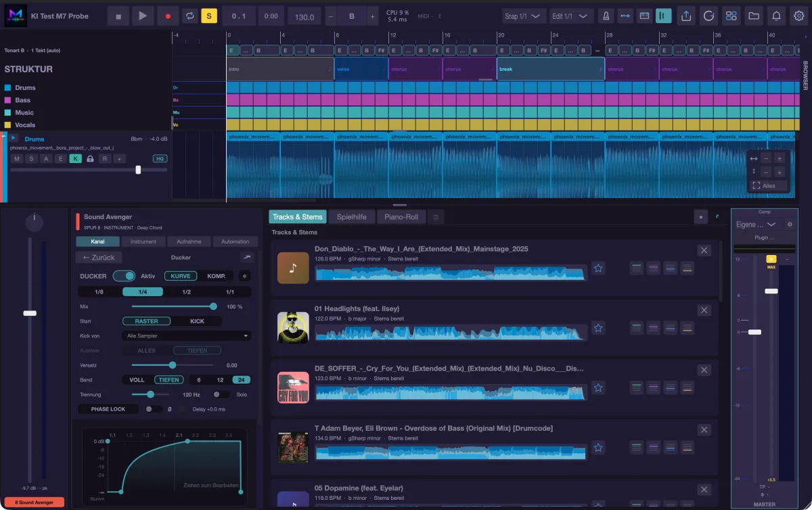Image resolution: width=812 pixels, height=510 pixels.
Task: Click the lock icon on Drums track
Action: (90, 159)
